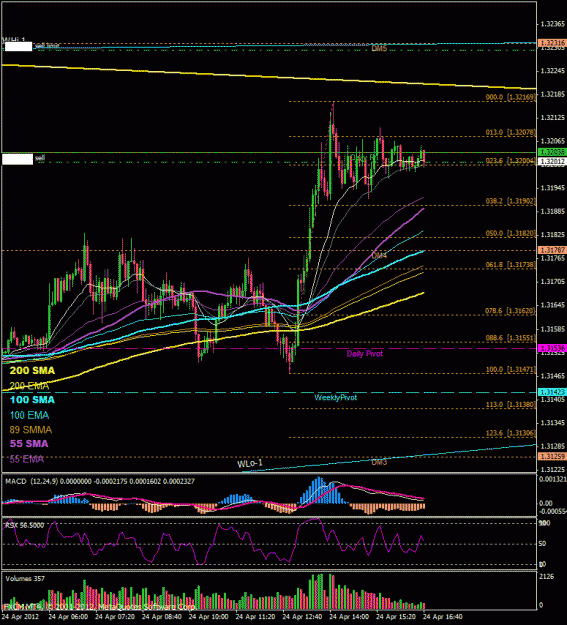Select Fibonacci level 023.6 [1.32004]

click(x=510, y=161)
